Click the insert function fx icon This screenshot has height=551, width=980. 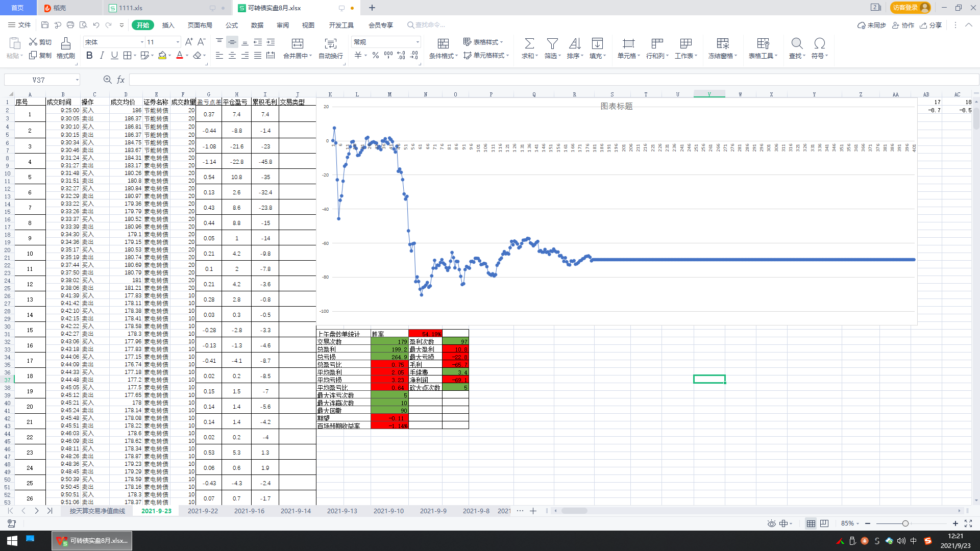coord(121,80)
